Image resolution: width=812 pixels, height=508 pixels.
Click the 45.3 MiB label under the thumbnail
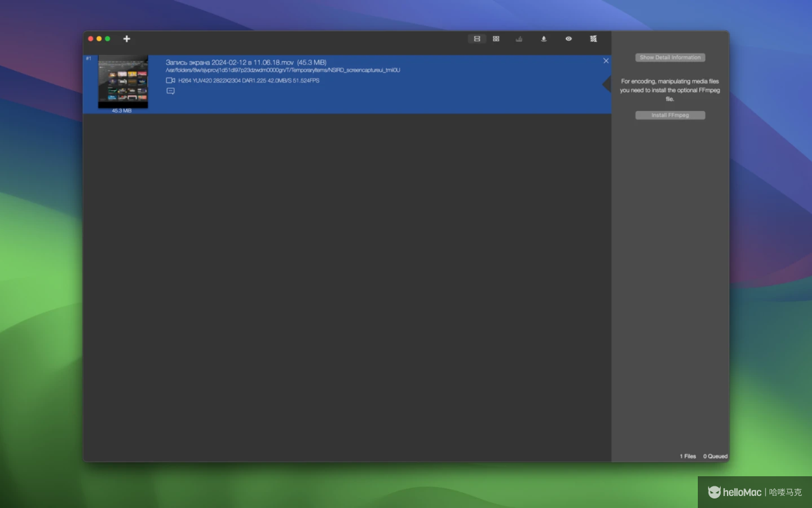pyautogui.click(x=122, y=111)
